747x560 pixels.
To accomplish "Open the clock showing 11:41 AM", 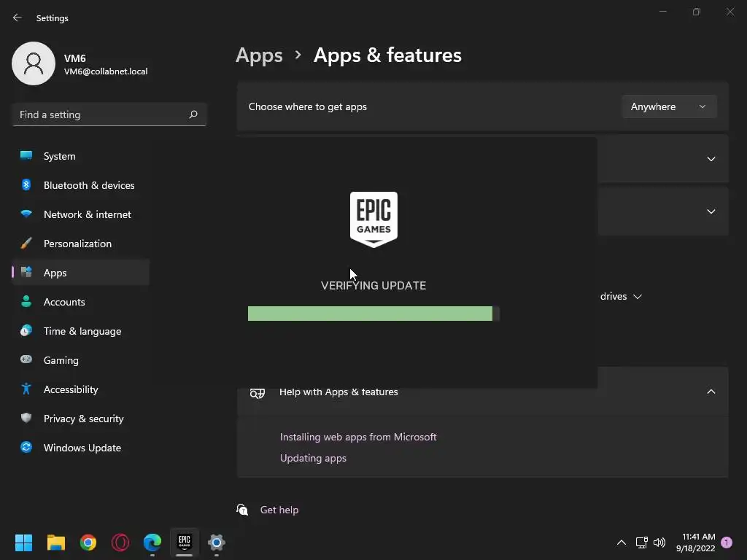I will 695,542.
